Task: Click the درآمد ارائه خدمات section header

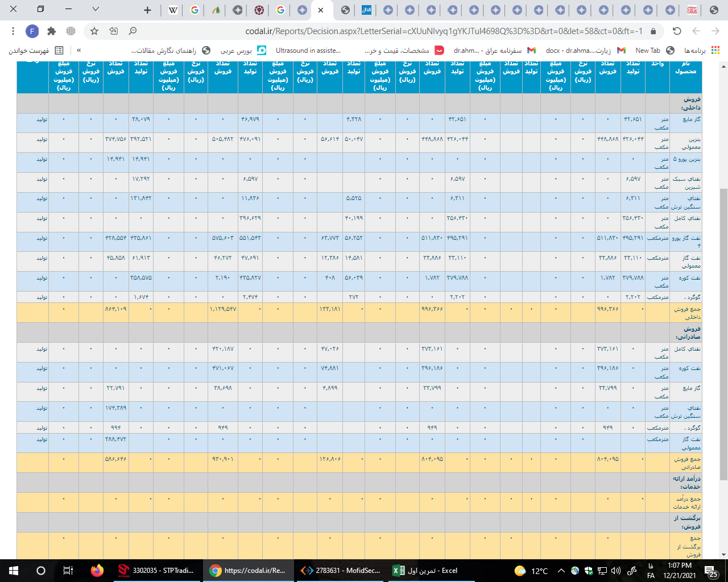Action: click(x=686, y=483)
